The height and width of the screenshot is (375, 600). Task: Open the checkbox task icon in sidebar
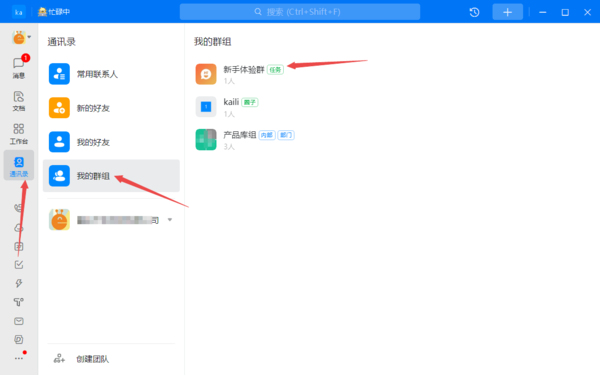pos(19,264)
